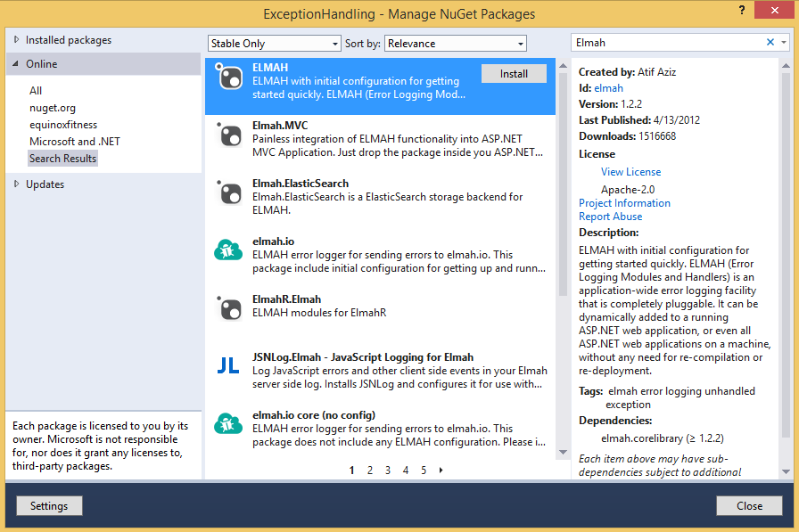Collapse the Online section

click(x=16, y=64)
